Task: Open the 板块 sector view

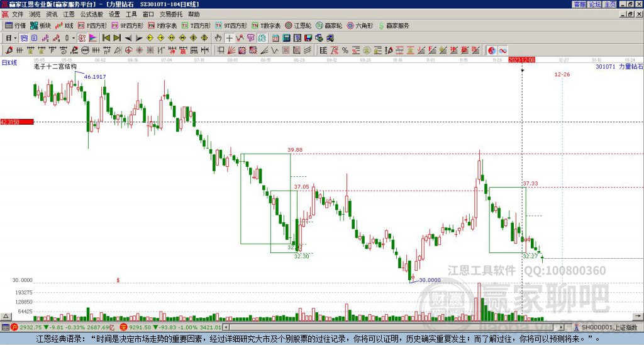Action: pyautogui.click(x=40, y=25)
